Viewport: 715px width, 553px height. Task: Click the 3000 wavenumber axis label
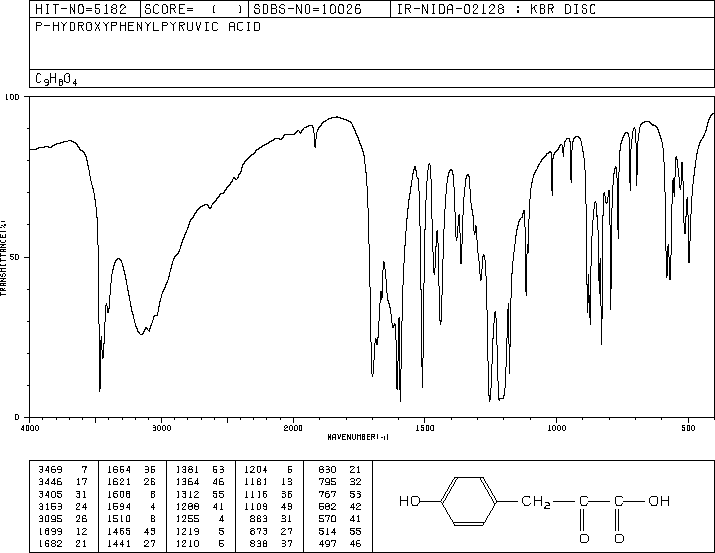click(162, 428)
